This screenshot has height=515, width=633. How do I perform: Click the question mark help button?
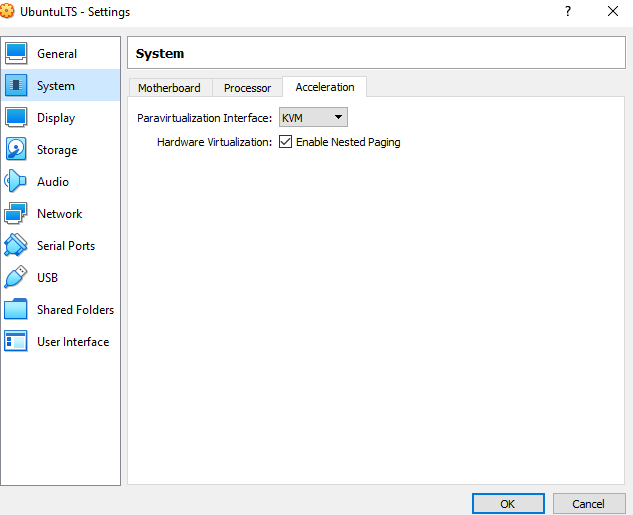pyautogui.click(x=568, y=11)
